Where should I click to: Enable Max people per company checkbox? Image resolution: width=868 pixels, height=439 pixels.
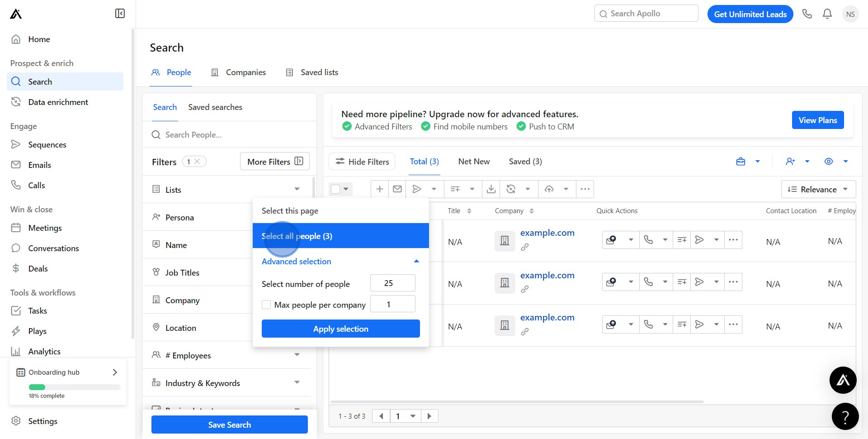266,305
